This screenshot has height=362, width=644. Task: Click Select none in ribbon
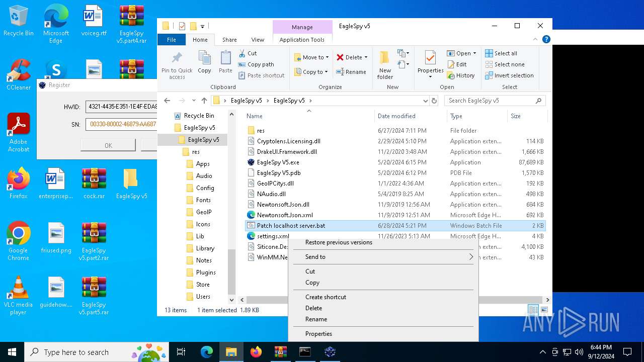(505, 64)
